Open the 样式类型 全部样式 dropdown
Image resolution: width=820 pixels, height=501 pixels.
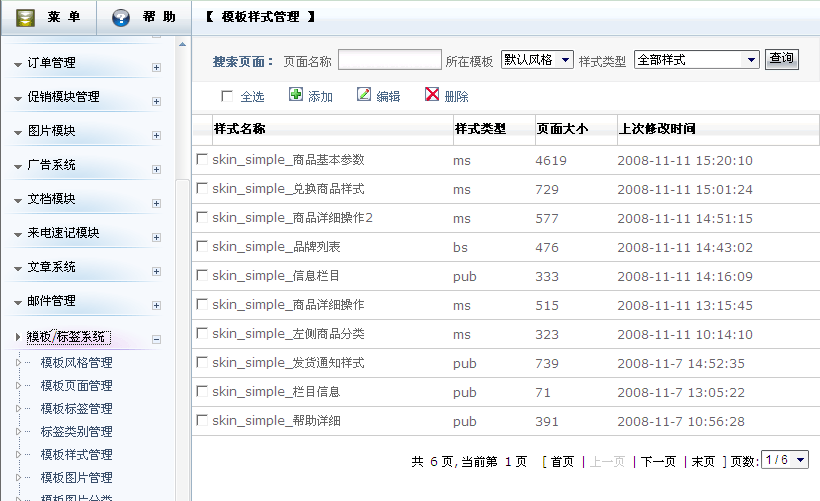697,60
